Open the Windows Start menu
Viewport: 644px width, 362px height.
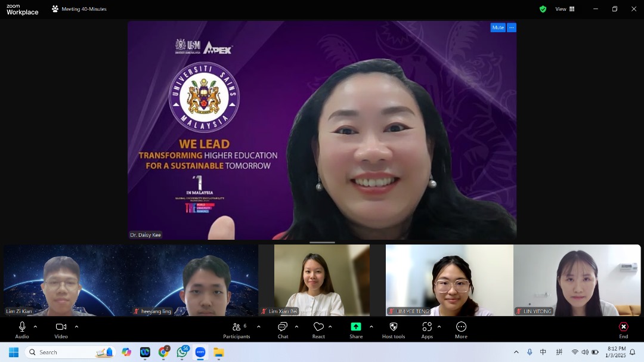(x=14, y=352)
